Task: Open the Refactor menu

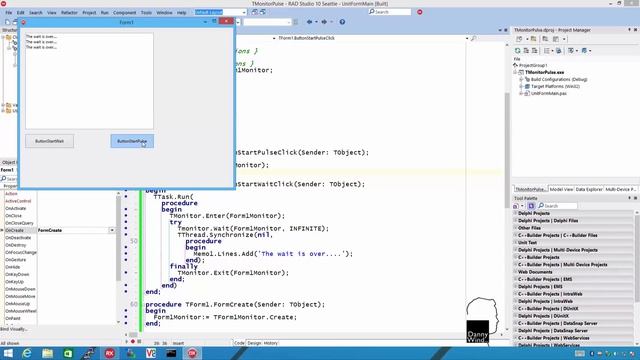Action: coord(69,13)
